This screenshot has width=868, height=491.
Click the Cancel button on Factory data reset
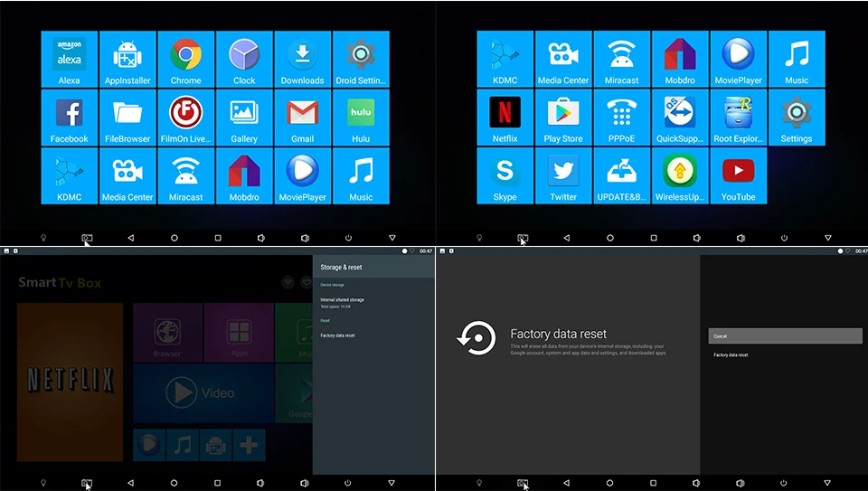coord(785,336)
